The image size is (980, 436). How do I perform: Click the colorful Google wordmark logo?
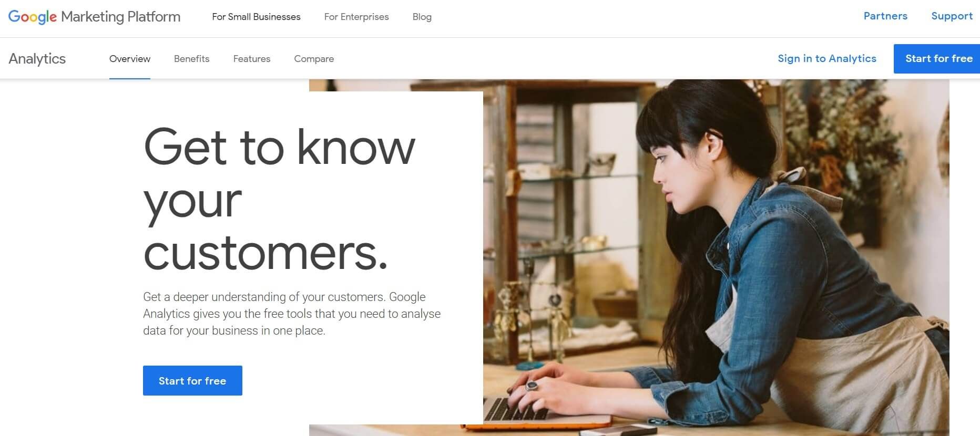tap(33, 17)
